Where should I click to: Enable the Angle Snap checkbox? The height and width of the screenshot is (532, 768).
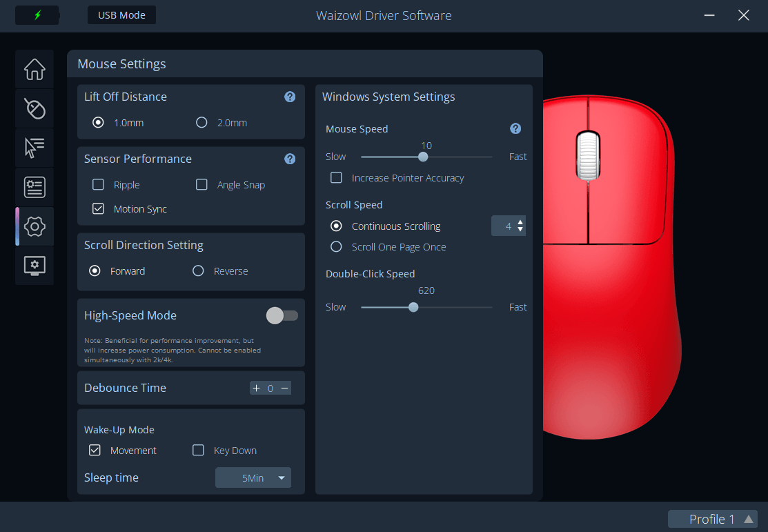[201, 184]
